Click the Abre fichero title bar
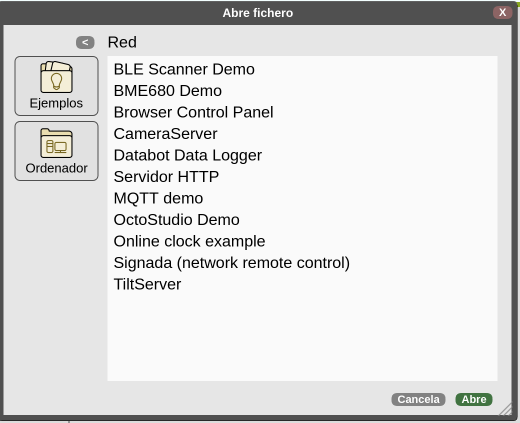The image size is (520, 423). tap(258, 13)
